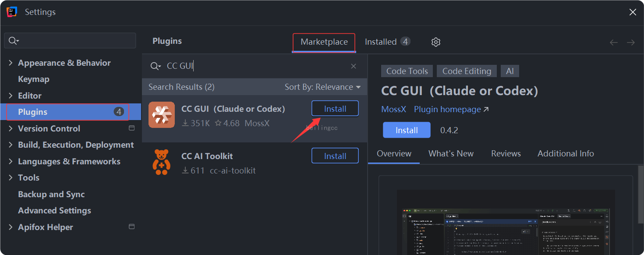
Task: Click the Version Control project-level settings icon
Action: [x=131, y=128]
